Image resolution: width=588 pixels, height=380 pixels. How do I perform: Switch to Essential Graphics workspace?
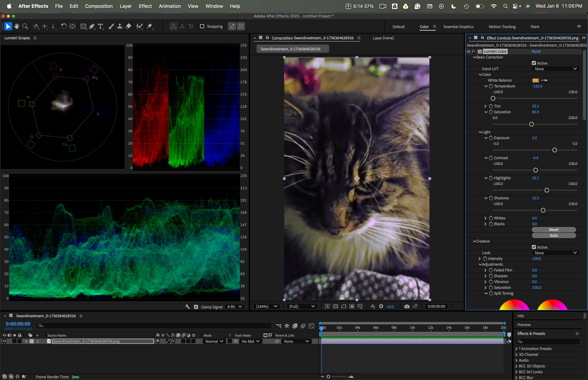point(459,27)
